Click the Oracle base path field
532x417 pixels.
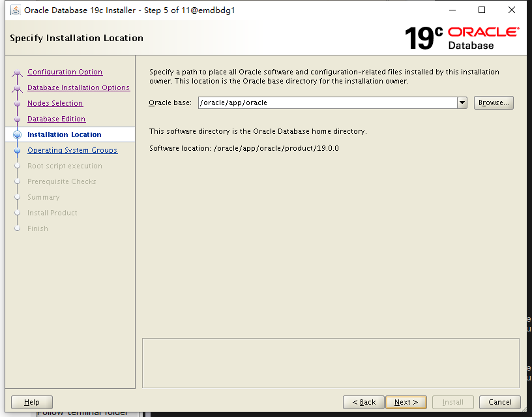click(x=328, y=102)
